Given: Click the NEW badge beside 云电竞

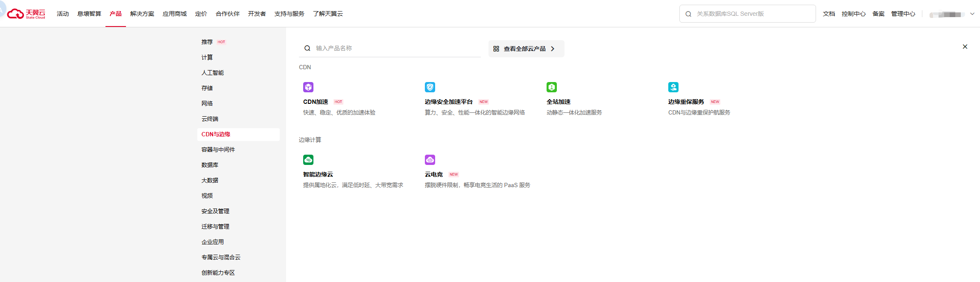Looking at the screenshot, I should (454, 174).
